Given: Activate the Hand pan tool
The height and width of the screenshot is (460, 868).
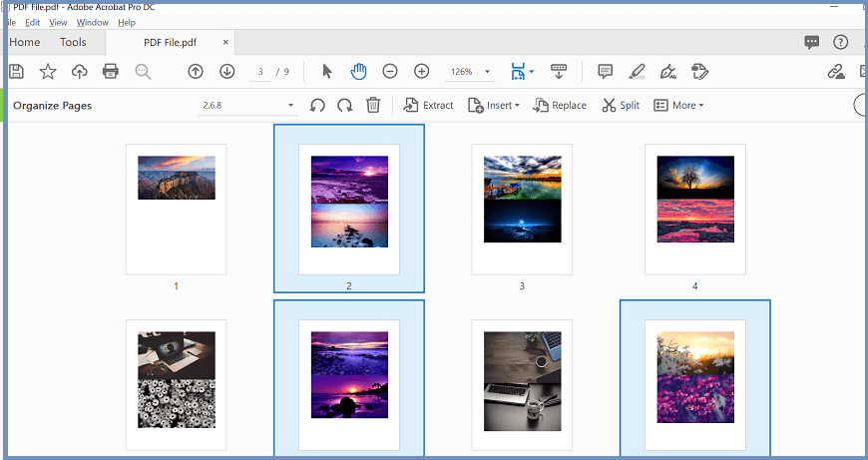Looking at the screenshot, I should pyautogui.click(x=359, y=72).
